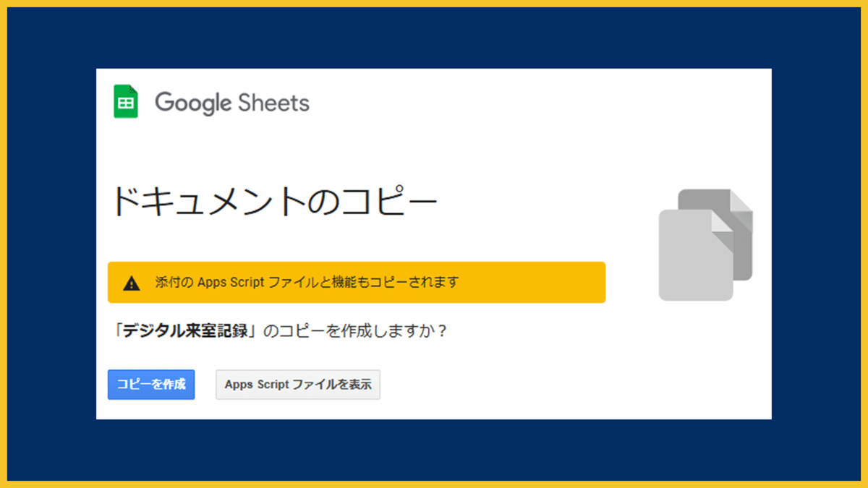Click the front light-gray document icon
Viewport: 868px width, 488px height.
pos(696,254)
